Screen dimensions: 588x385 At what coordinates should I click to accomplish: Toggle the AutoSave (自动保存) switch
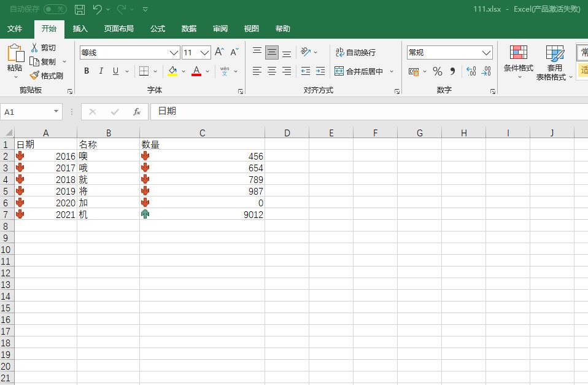pyautogui.click(x=55, y=9)
